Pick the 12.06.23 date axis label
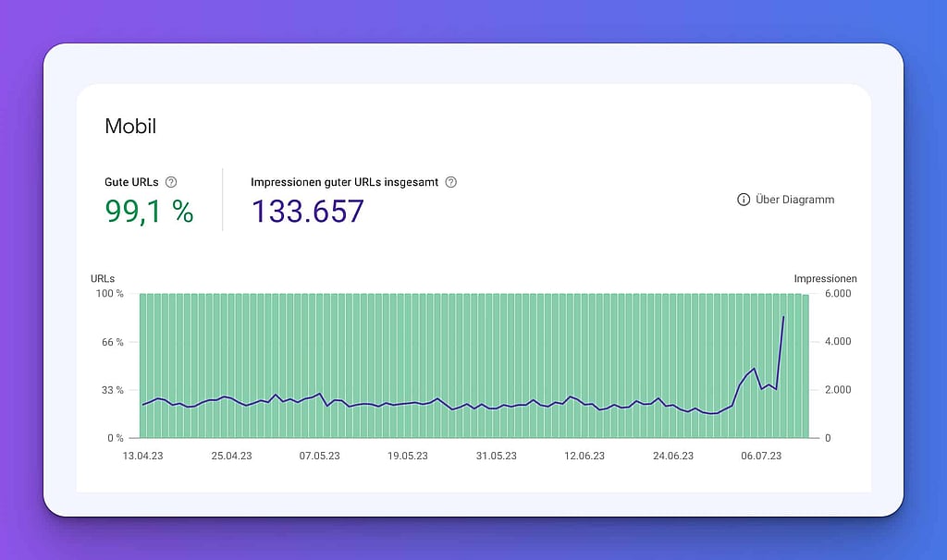 click(x=584, y=456)
